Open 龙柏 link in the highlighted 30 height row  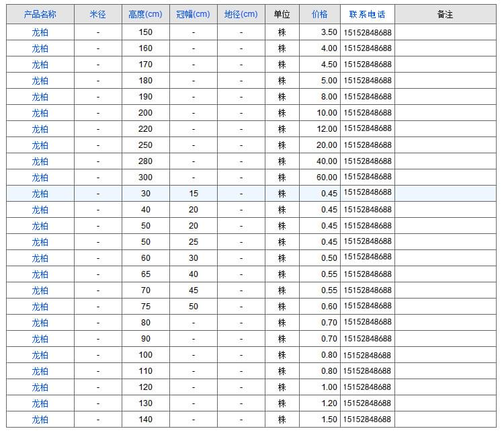tap(40, 194)
